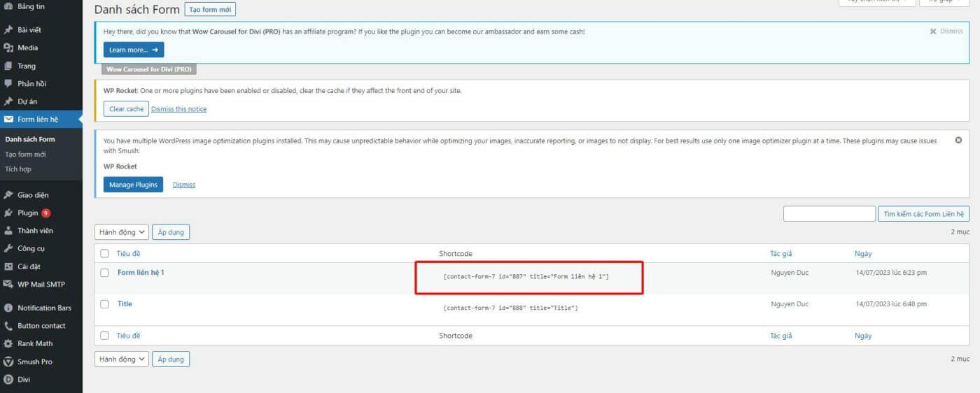This screenshot has height=393, width=980.
Task: Open the Tạo form mới submenu item
Action: coord(25,155)
